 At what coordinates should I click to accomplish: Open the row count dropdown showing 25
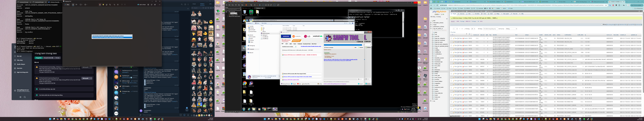click(x=473, y=29)
